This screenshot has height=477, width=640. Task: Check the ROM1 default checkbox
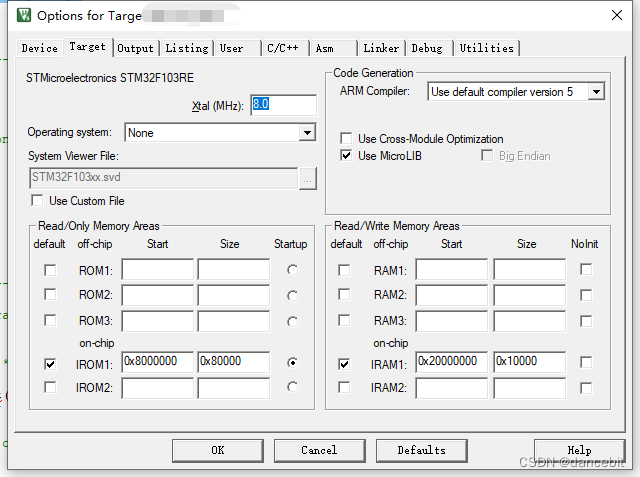pos(50,270)
